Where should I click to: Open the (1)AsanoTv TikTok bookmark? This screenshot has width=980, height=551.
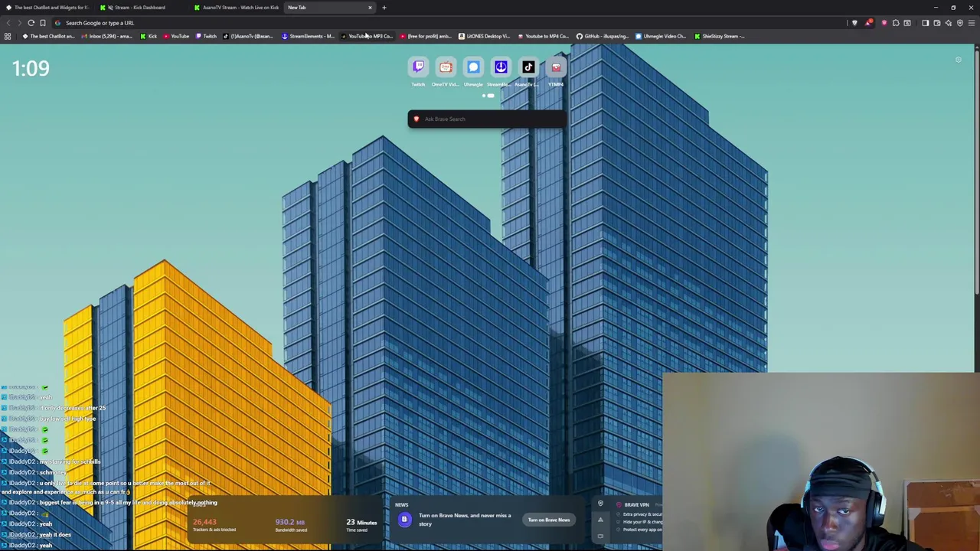(x=248, y=36)
